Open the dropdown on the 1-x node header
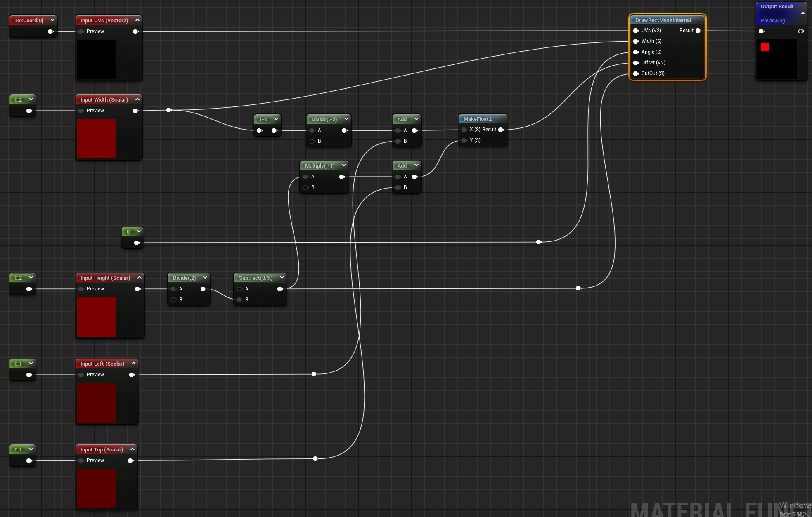The image size is (812, 517). pyautogui.click(x=276, y=119)
